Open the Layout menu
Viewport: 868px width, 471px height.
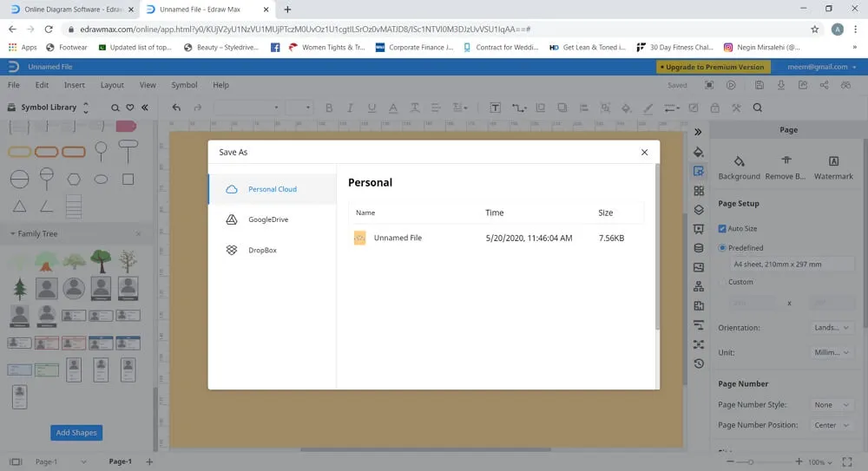point(112,85)
